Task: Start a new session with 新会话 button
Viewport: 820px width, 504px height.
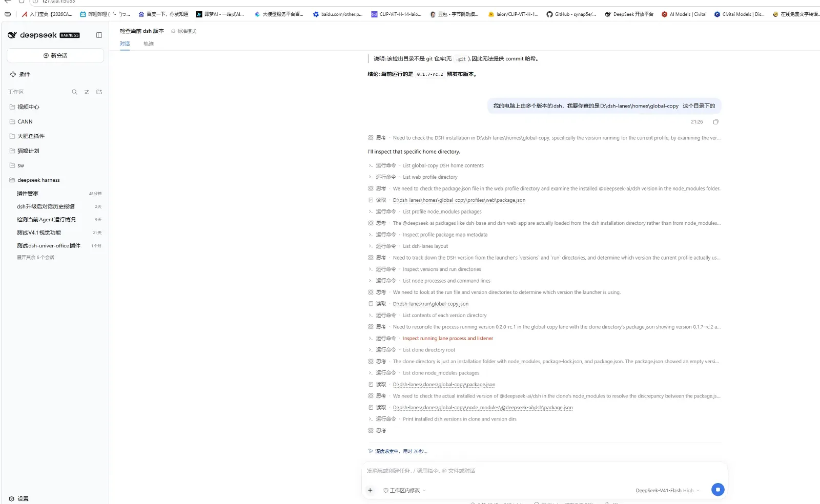Action: [x=55, y=55]
